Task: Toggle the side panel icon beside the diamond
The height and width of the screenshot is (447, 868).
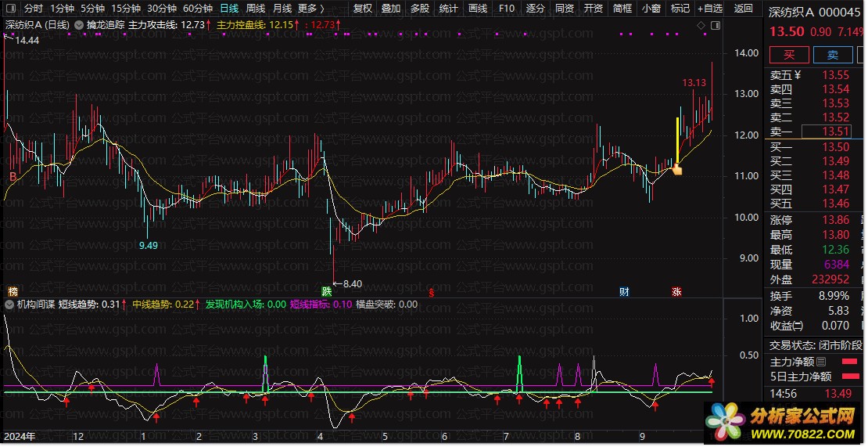Action: tap(715, 25)
